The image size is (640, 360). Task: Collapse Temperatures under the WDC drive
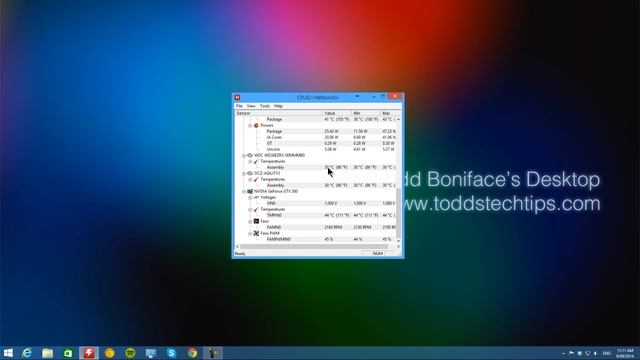(x=250, y=162)
